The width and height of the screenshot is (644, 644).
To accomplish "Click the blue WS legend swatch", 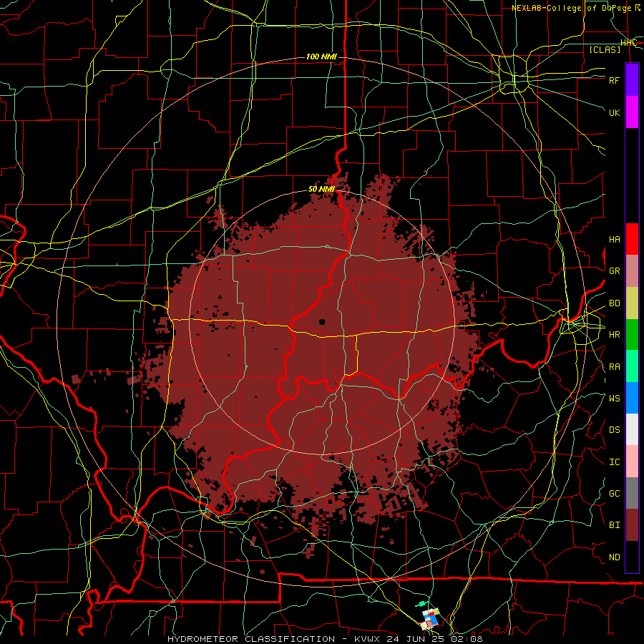I will click(632, 398).
